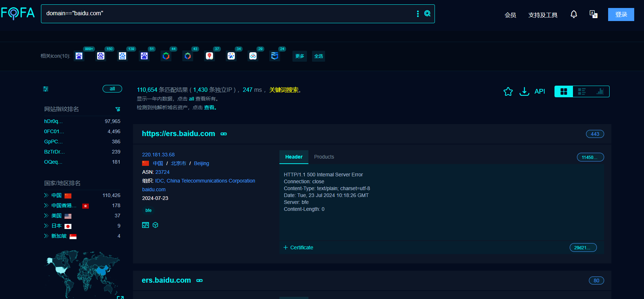Switch to statistics chart view
This screenshot has height=299, width=644.
(x=600, y=91)
